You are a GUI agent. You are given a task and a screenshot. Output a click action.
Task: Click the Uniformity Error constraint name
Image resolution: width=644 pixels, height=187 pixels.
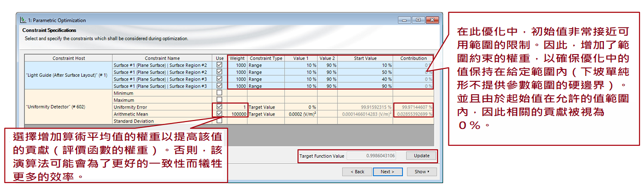click(x=162, y=107)
